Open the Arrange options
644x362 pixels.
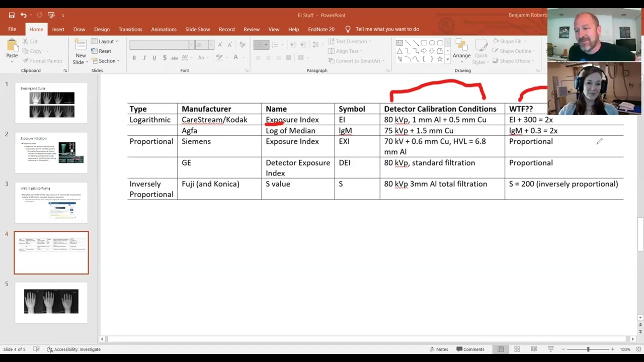(x=461, y=51)
